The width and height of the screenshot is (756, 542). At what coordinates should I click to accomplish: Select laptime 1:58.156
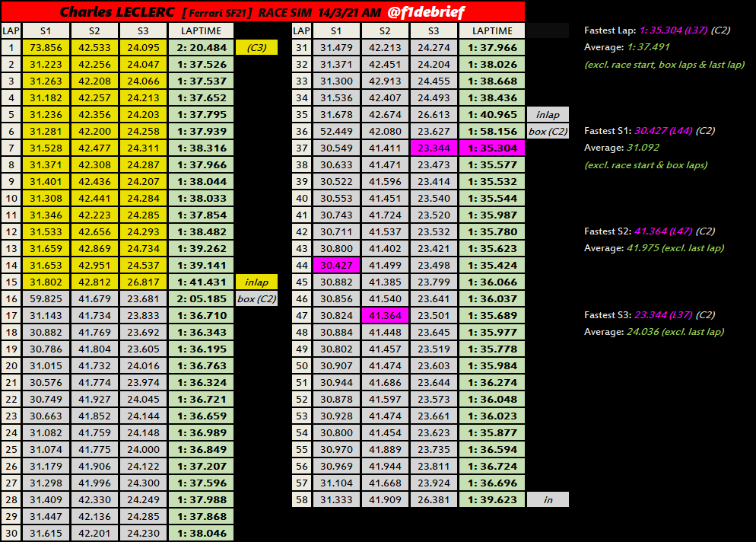[x=492, y=131]
